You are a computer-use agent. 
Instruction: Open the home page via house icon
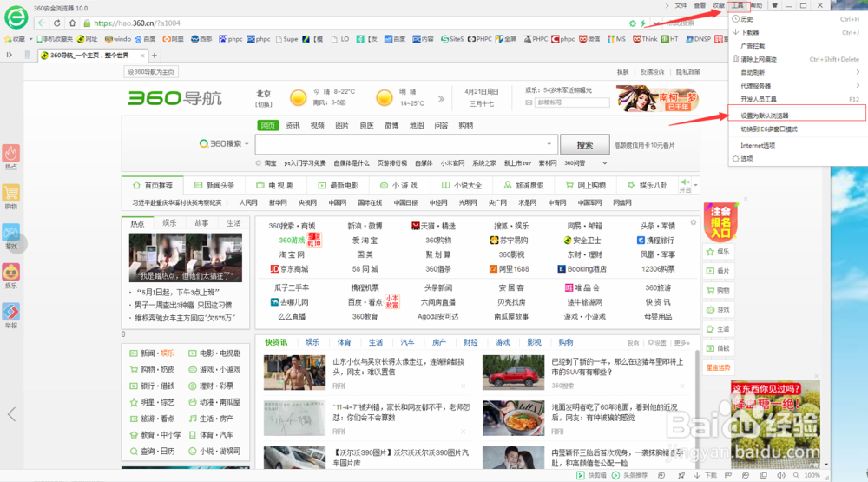[x=73, y=23]
